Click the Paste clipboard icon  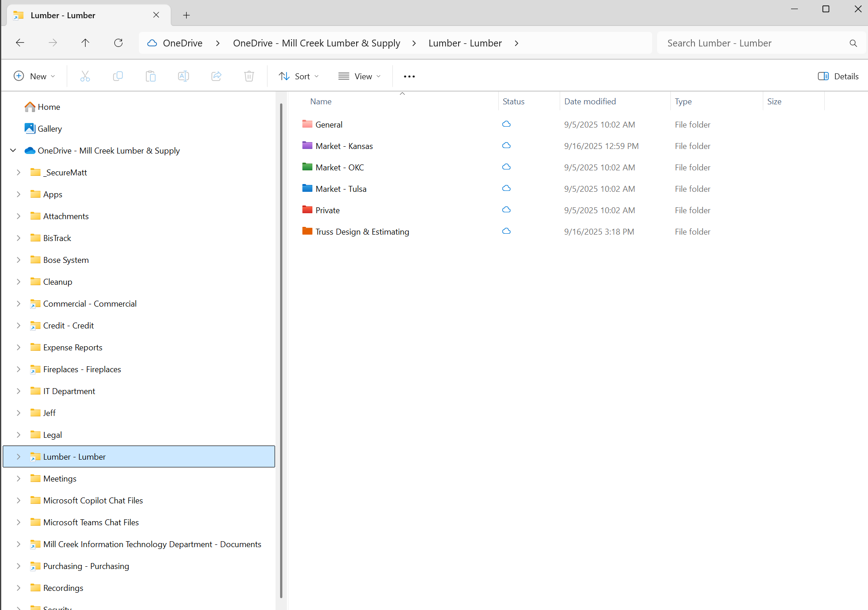coord(151,76)
